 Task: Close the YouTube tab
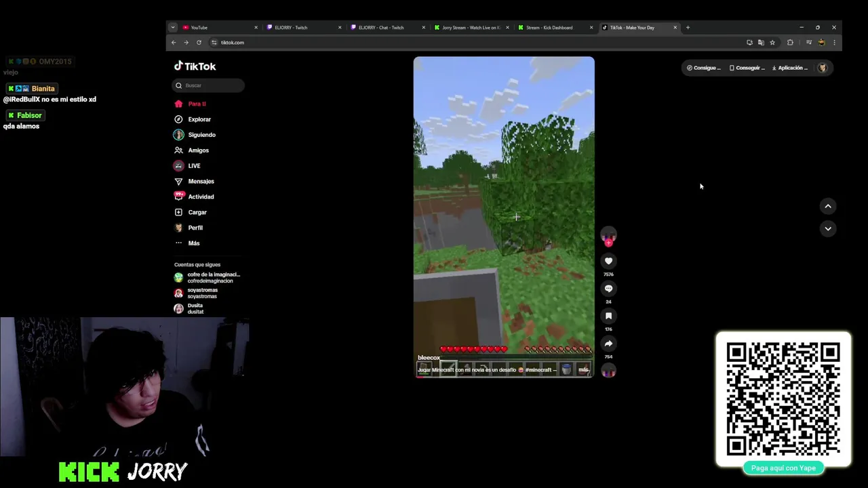click(256, 28)
